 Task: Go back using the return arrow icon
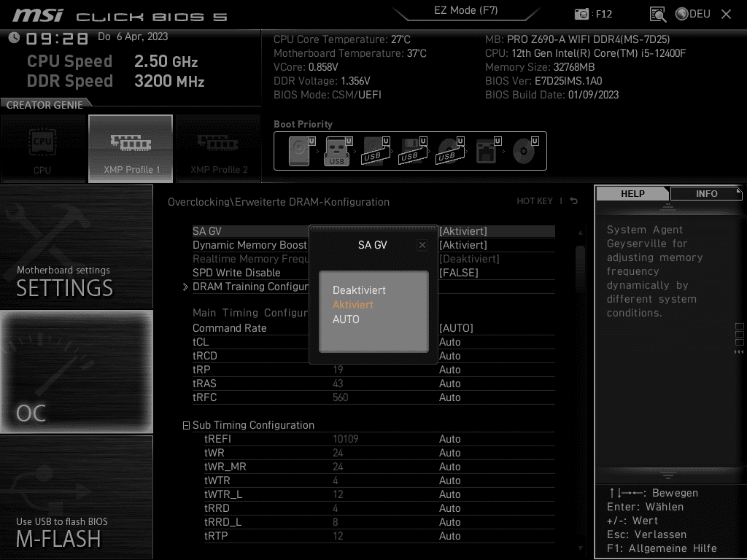click(x=574, y=201)
